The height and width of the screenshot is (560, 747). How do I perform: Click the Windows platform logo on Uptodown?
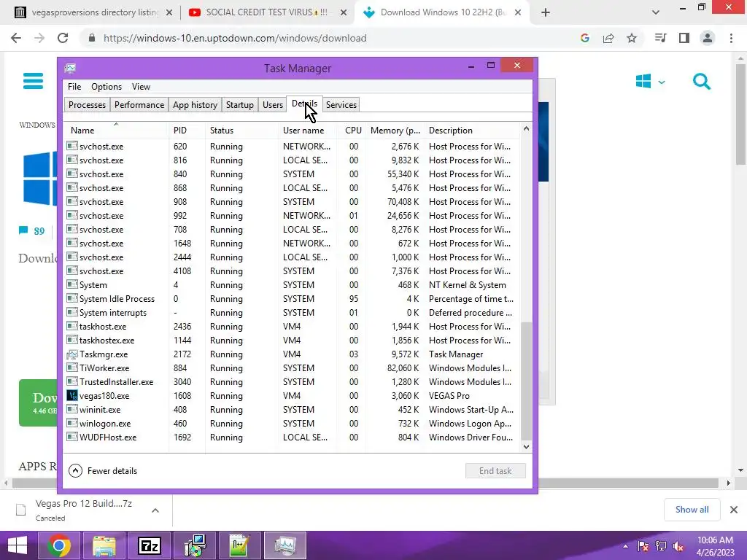[x=643, y=82]
